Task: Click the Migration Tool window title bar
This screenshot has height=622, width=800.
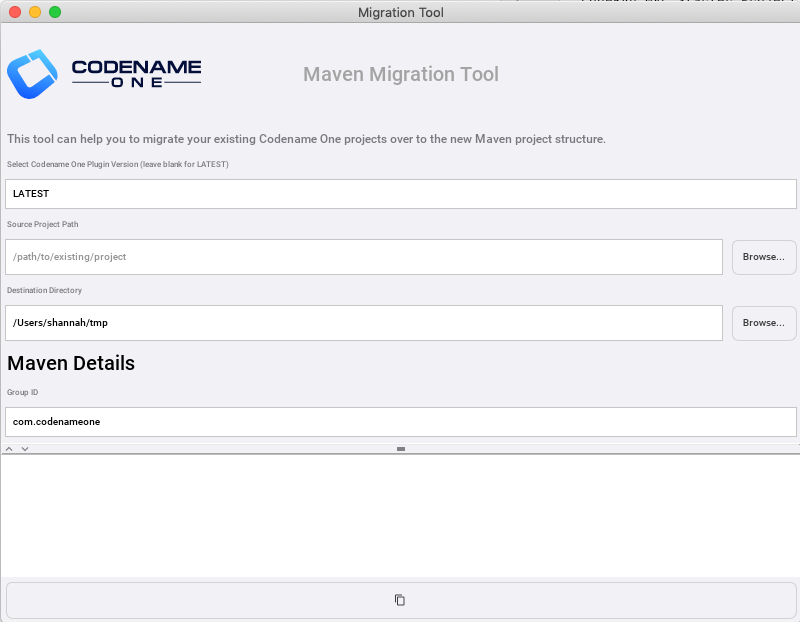Action: pyautogui.click(x=400, y=12)
